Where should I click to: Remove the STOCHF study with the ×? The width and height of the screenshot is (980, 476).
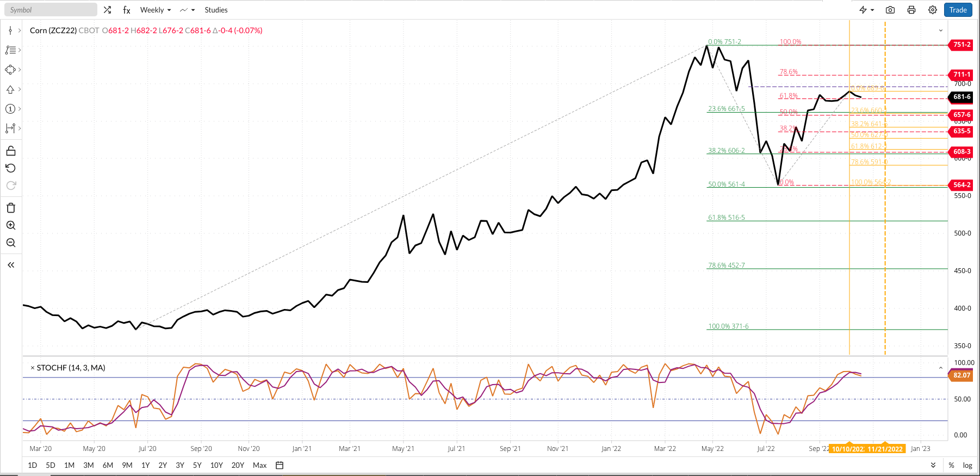pyautogui.click(x=33, y=368)
